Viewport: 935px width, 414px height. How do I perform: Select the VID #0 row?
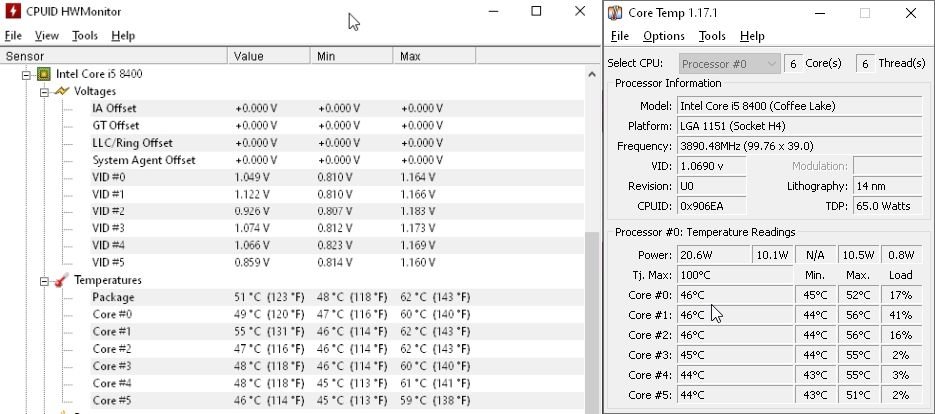(337, 177)
